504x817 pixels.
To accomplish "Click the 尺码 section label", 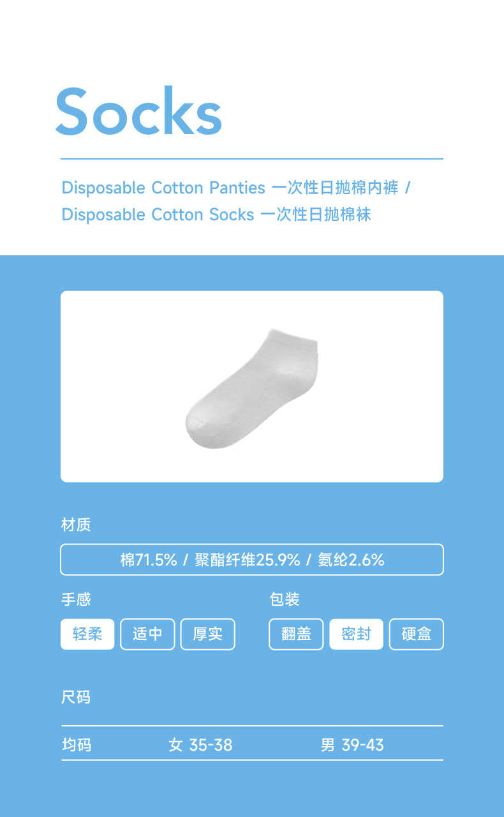I will tap(76, 697).
